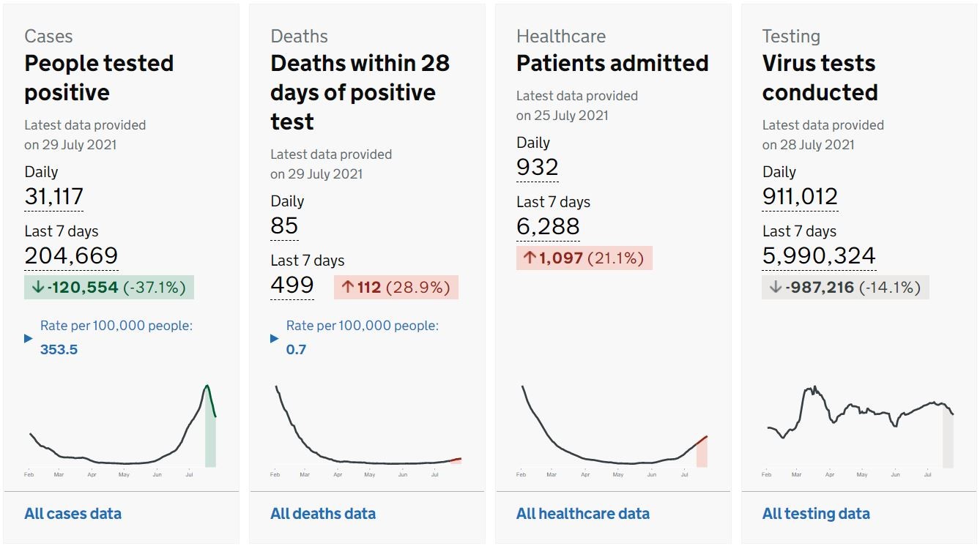Open the All healthcare data link
Image resolution: width=980 pixels, height=546 pixels.
(582, 514)
